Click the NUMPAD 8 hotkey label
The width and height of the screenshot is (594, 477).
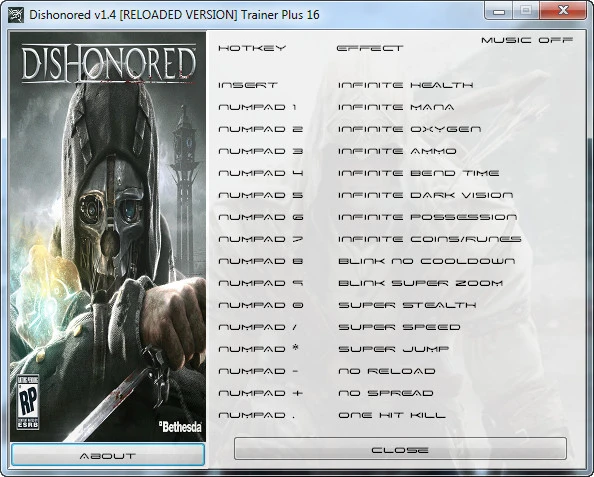(261, 261)
